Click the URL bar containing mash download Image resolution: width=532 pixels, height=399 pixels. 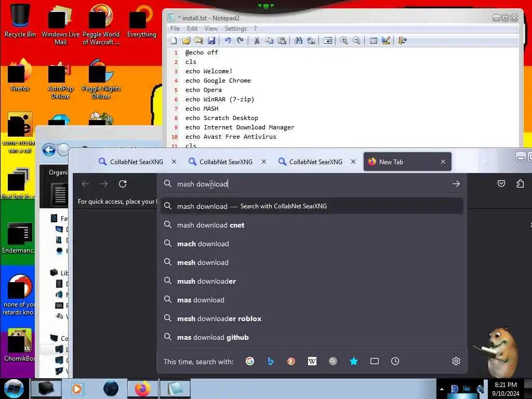[x=312, y=184]
